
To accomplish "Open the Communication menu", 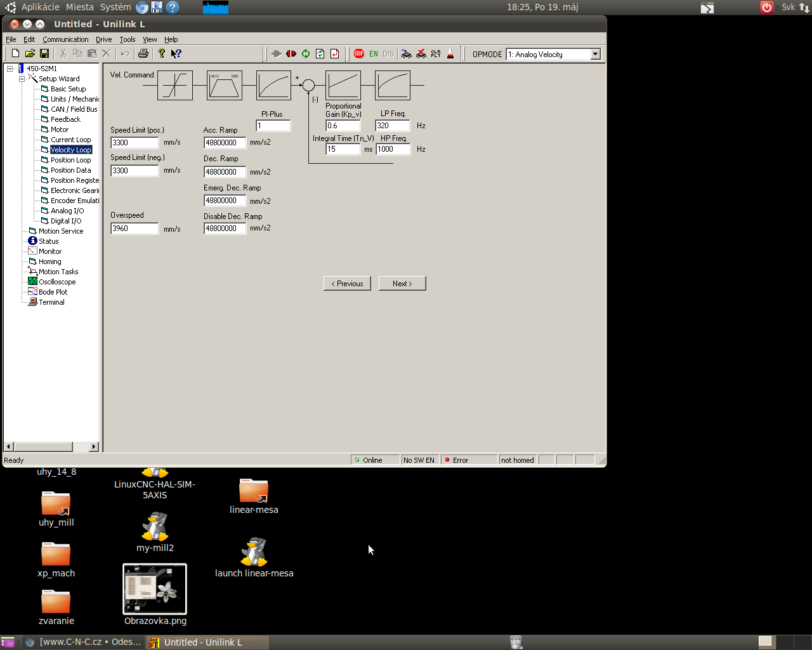I will coord(65,39).
